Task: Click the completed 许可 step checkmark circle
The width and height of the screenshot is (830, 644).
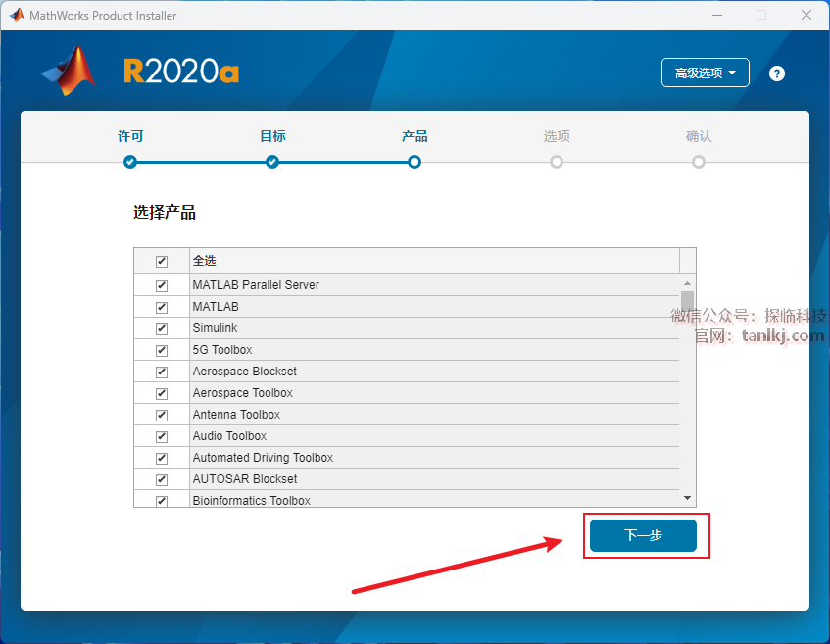Action: [x=130, y=162]
